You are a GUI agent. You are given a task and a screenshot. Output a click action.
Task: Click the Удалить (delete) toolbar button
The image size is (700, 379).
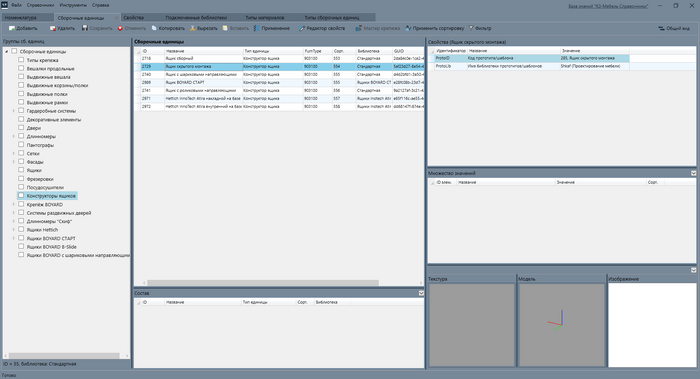62,28
